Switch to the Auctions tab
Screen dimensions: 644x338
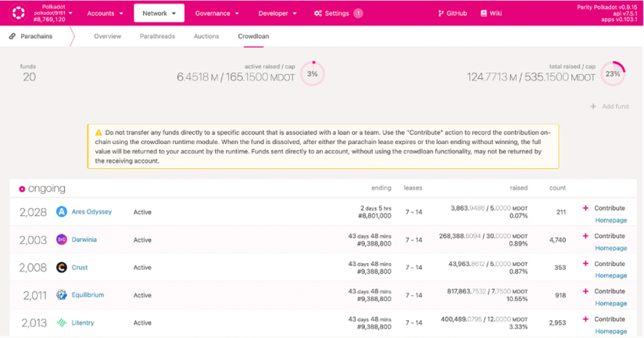[x=206, y=36]
